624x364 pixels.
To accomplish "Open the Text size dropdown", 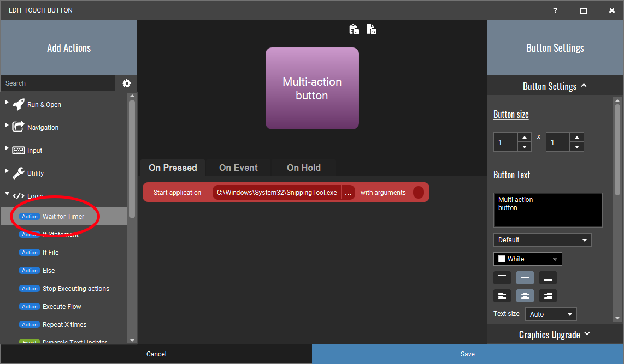I will click(551, 314).
